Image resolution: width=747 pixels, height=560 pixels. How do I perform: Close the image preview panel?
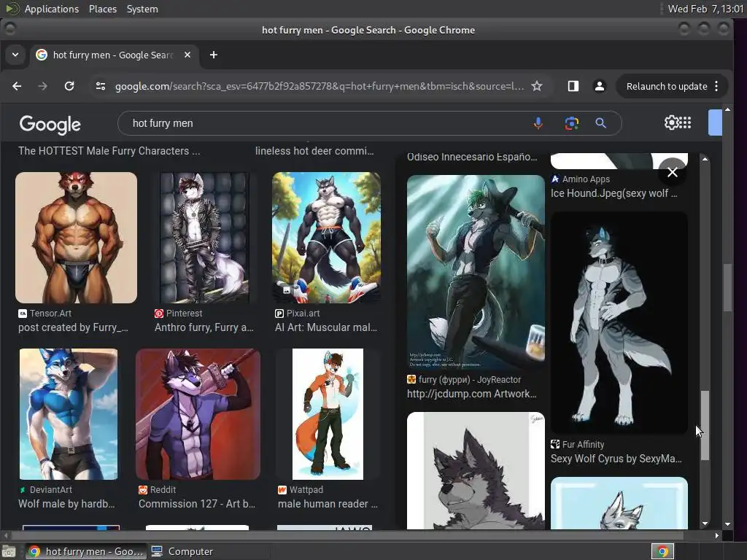pos(672,172)
